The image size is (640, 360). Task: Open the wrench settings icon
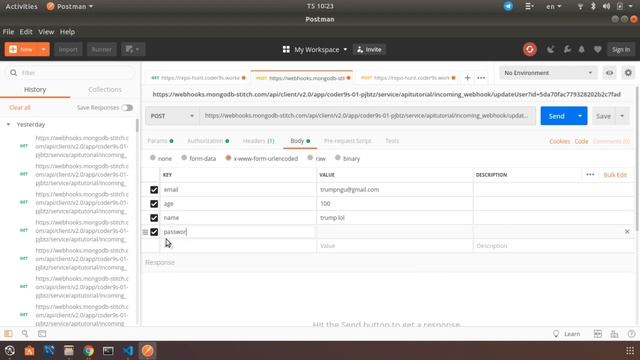(567, 49)
